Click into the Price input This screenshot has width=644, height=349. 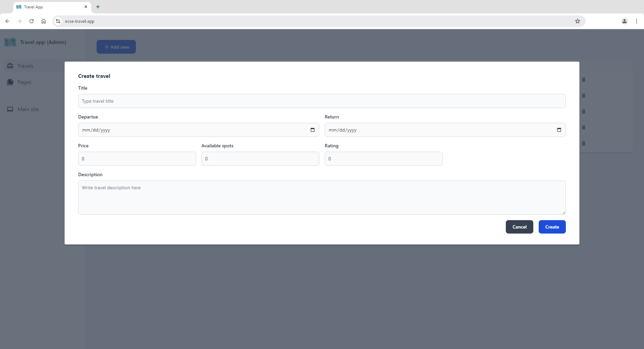137,159
